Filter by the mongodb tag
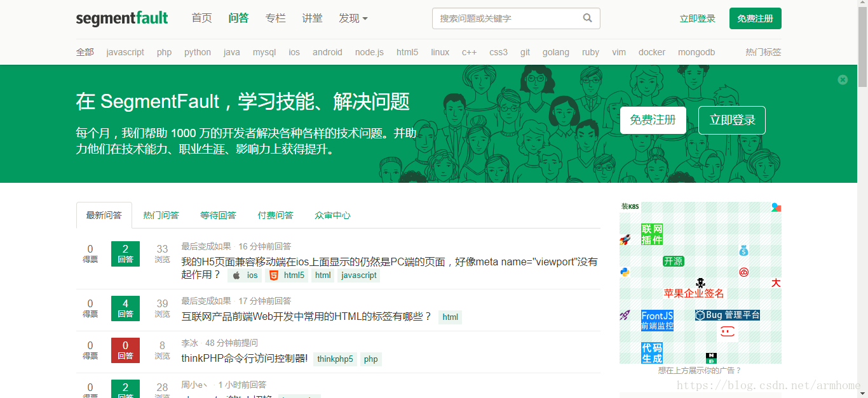This screenshot has height=398, width=868. [x=696, y=52]
